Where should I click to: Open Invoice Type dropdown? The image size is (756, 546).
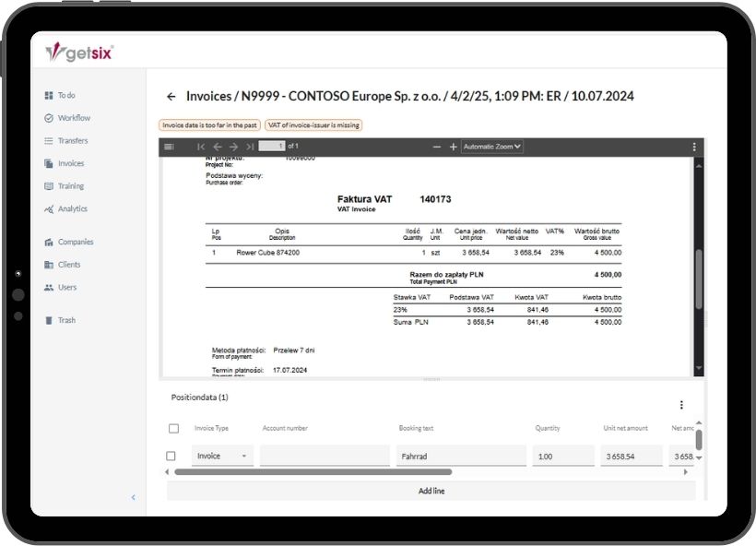tap(222, 456)
